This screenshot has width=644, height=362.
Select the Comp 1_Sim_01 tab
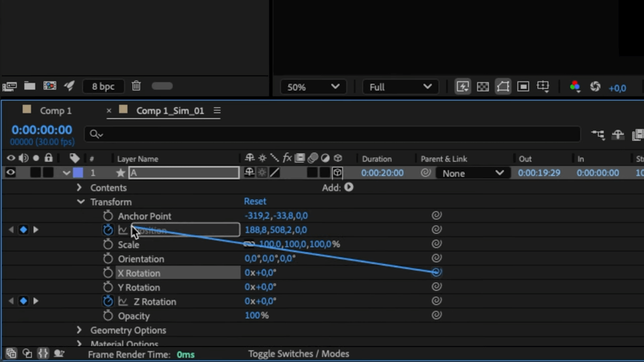(170, 111)
